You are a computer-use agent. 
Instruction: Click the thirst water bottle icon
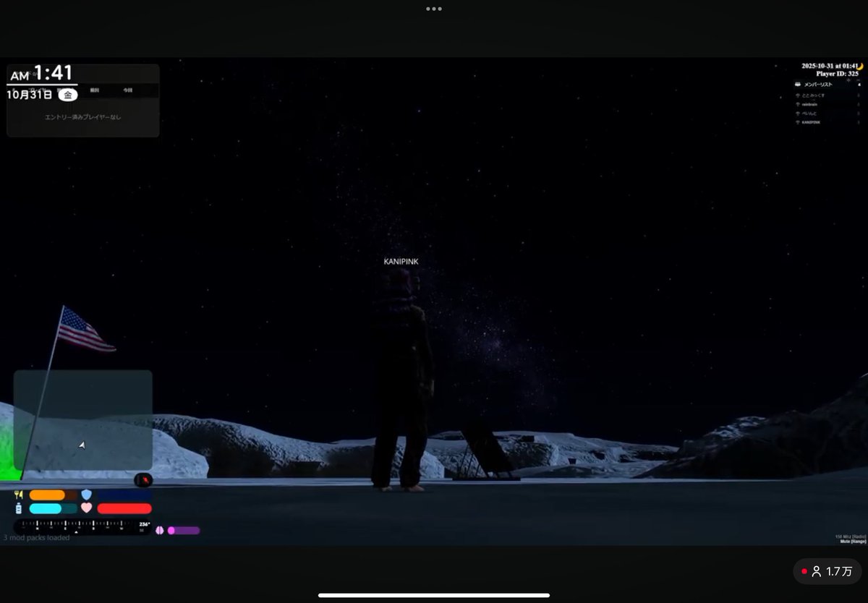(x=19, y=508)
